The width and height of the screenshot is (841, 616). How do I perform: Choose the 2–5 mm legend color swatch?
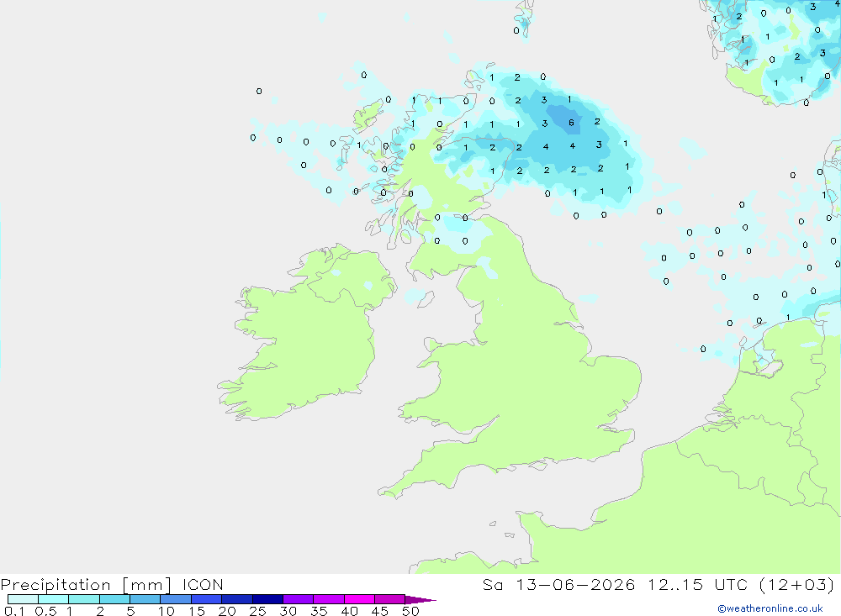(114, 599)
